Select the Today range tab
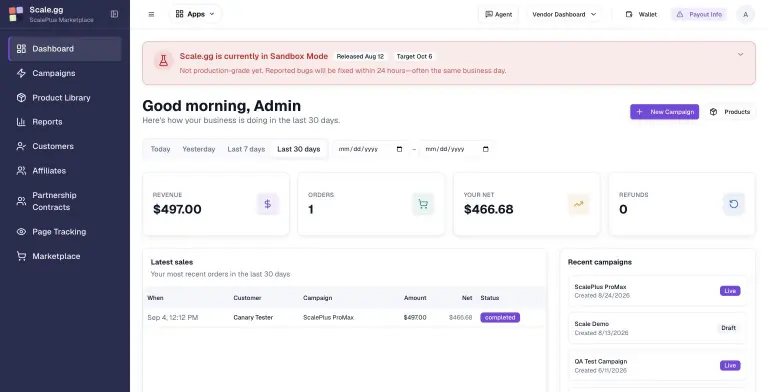The image size is (768, 392). 160,149
